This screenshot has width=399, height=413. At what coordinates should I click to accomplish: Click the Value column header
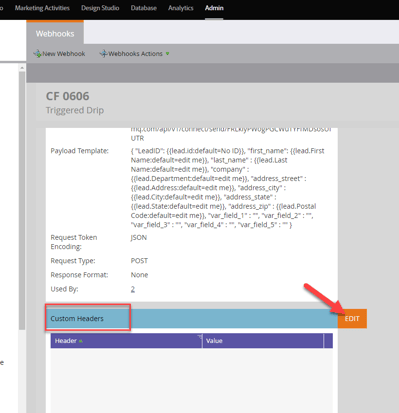coord(263,341)
